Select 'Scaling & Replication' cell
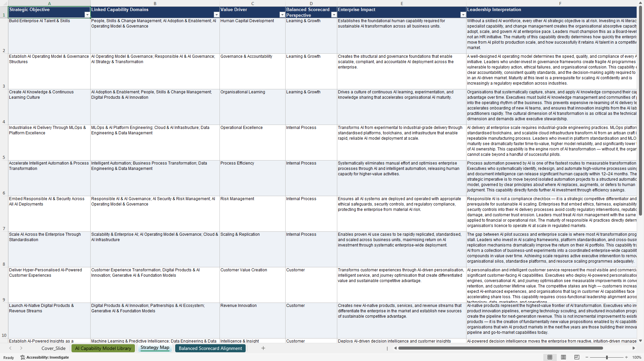The width and height of the screenshot is (644, 361). click(x=252, y=249)
